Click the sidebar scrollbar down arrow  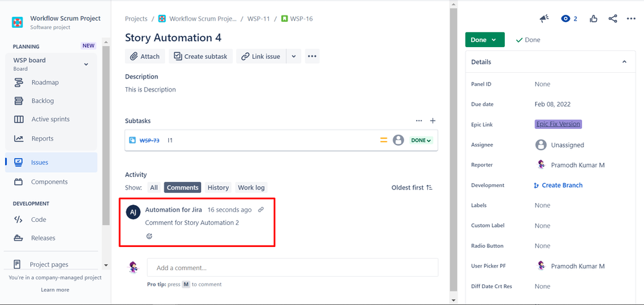click(x=106, y=266)
